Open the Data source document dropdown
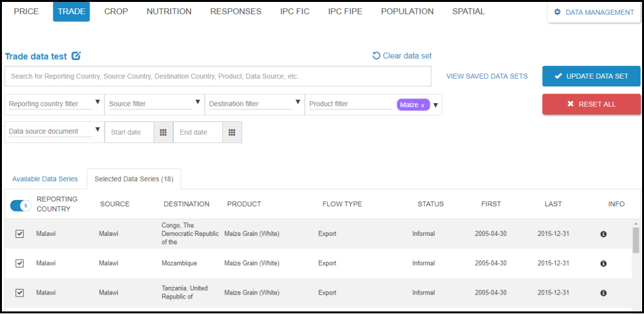The image size is (644, 314). [98, 130]
